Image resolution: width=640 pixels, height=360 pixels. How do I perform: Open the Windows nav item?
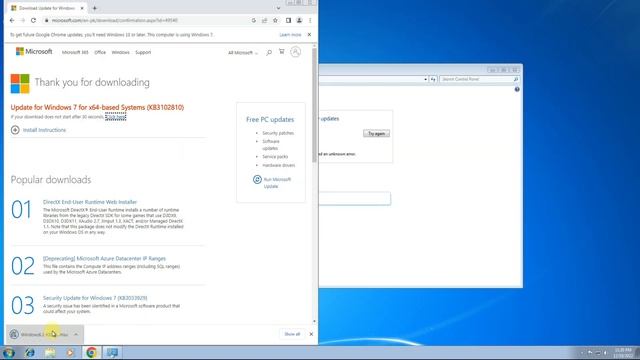(120, 52)
